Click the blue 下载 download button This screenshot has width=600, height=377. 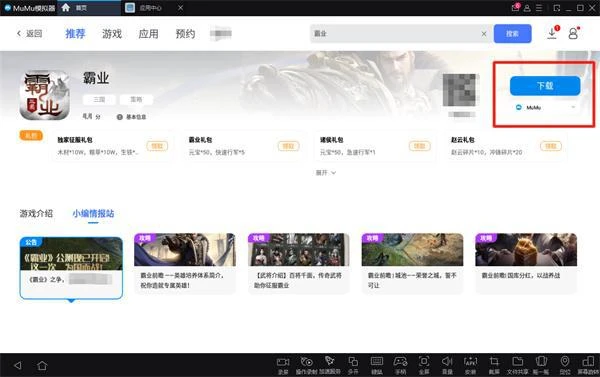pos(545,86)
